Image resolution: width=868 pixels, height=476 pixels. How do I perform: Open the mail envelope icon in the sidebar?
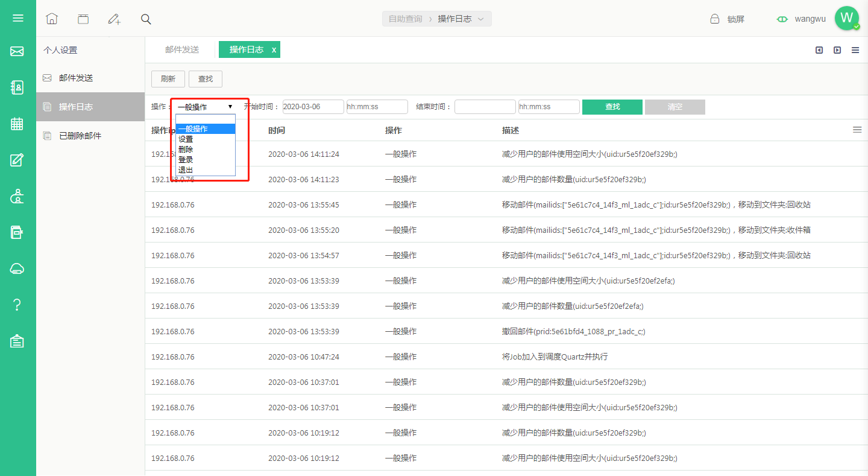(x=17, y=51)
